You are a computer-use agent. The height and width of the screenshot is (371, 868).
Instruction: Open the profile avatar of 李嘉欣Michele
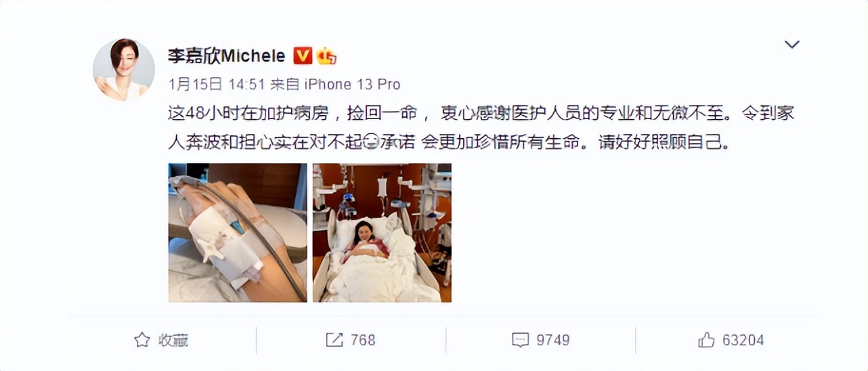124,70
